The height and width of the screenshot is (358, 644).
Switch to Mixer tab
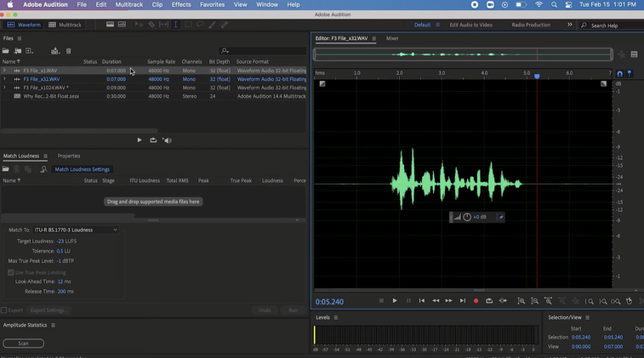392,38
